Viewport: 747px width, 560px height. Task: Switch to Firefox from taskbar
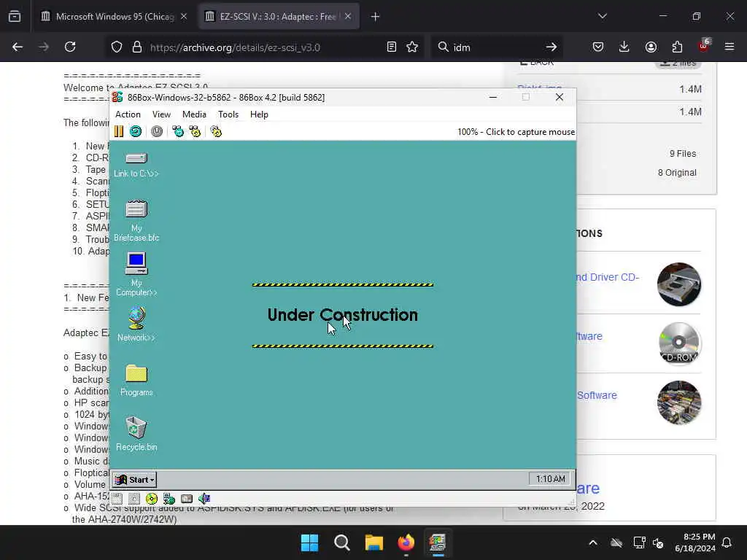tap(406, 542)
